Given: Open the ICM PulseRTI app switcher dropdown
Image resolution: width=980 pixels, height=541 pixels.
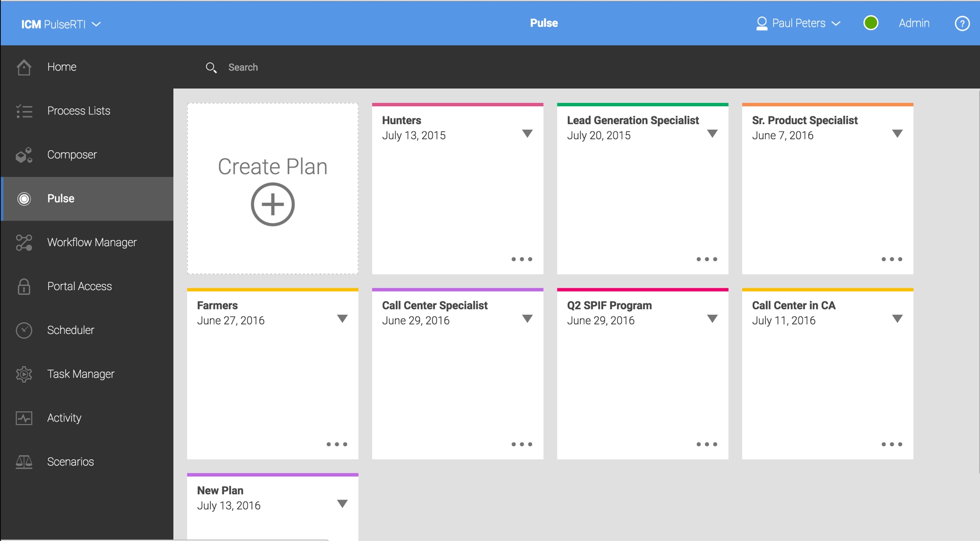Looking at the screenshot, I should [x=61, y=24].
